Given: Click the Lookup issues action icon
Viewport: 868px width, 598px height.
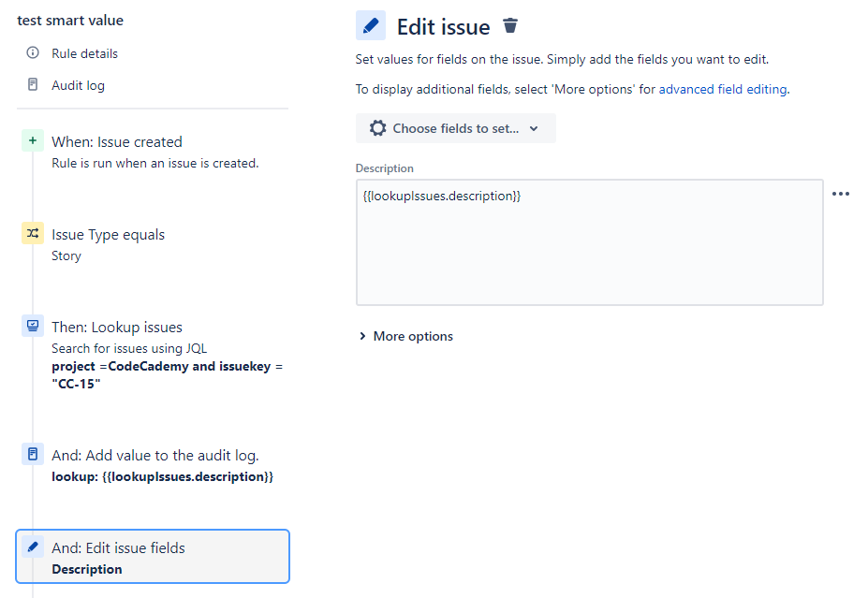Looking at the screenshot, I should click(x=33, y=327).
